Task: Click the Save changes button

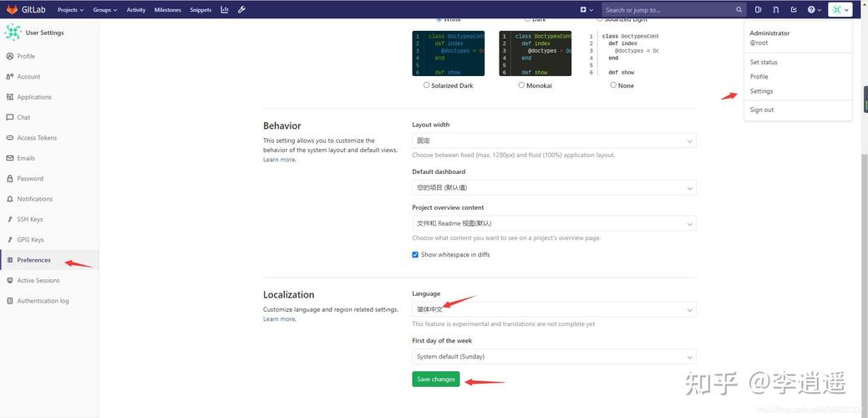Action: 436,380
